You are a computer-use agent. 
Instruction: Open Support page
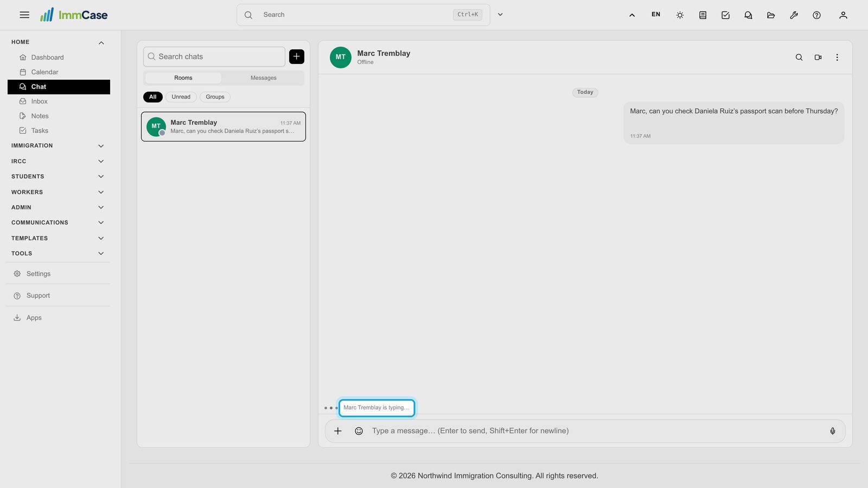pyautogui.click(x=59, y=296)
